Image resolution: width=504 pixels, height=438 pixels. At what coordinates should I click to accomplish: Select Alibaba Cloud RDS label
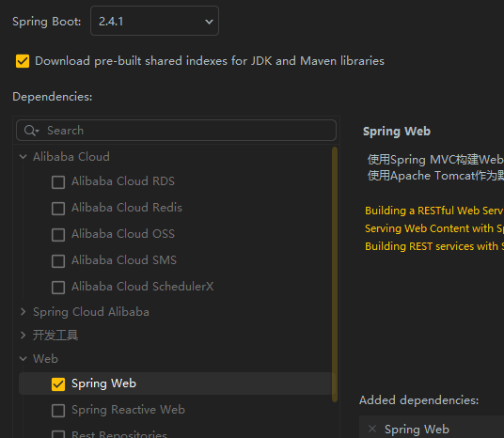click(123, 180)
